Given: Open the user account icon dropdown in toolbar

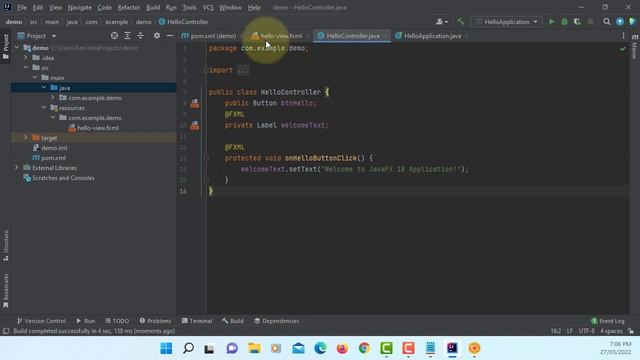Looking at the screenshot, I should pos(442,22).
